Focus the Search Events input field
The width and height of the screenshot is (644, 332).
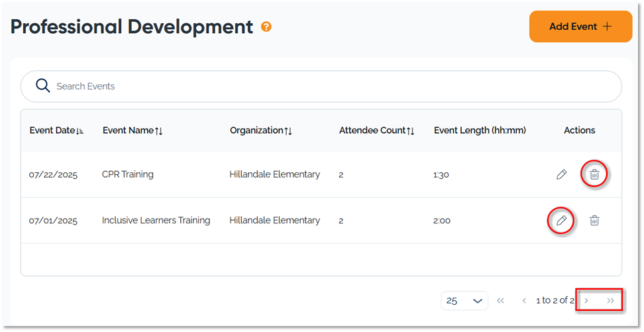point(331,86)
